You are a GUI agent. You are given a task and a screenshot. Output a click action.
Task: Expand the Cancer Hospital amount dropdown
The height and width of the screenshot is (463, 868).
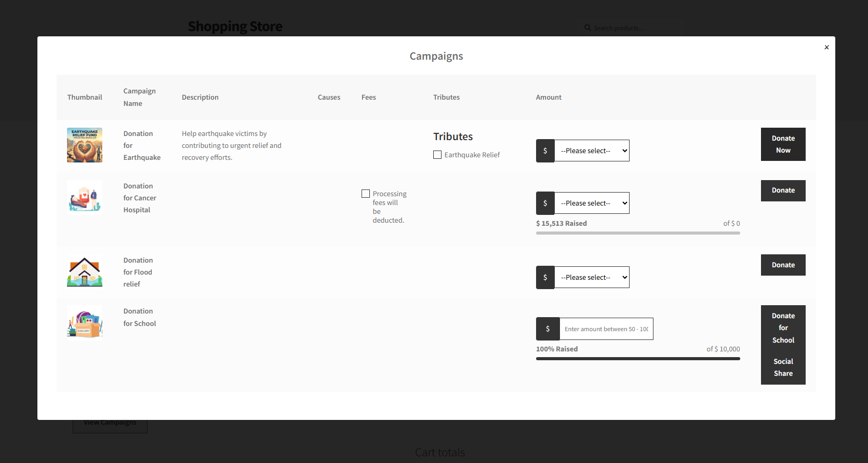point(592,203)
